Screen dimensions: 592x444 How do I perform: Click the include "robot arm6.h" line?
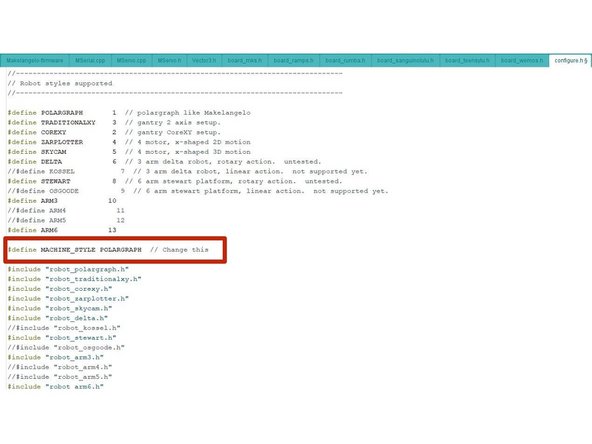56,387
